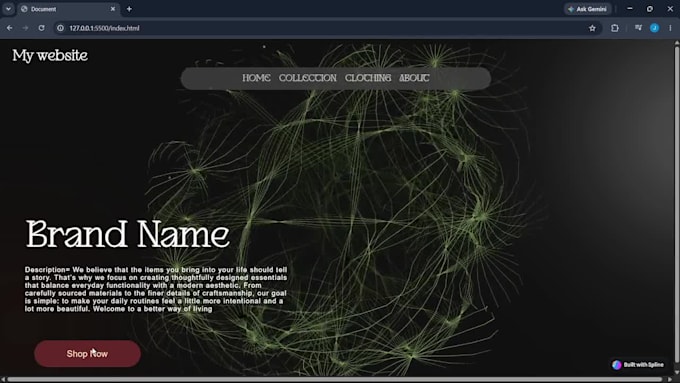This screenshot has height=383, width=680.
Task: Click the My website logo text
Action: 50,56
